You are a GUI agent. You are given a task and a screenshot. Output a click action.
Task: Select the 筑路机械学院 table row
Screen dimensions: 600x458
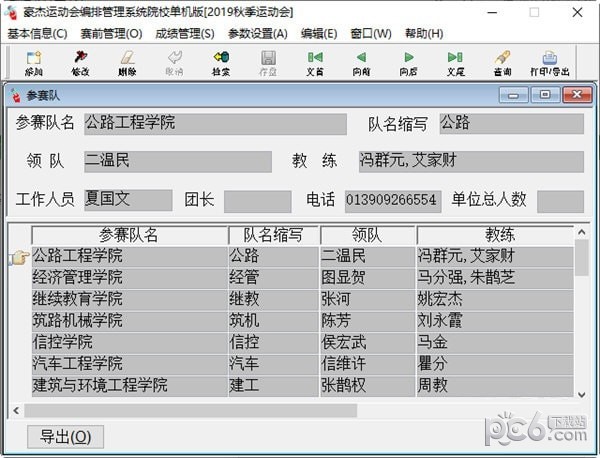tap(302, 321)
